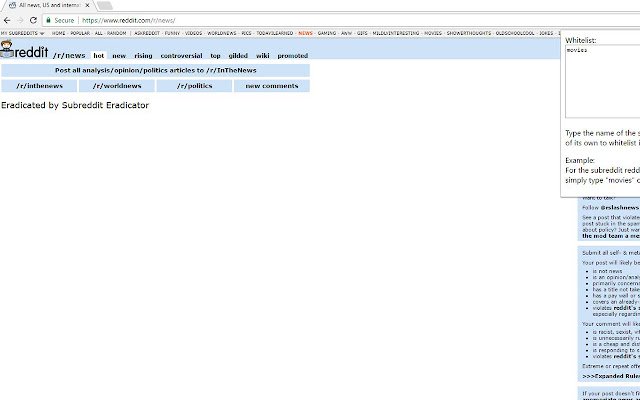The width and height of the screenshot is (640, 400).
Task: Go to HOME in top subreddit bar
Action: [58, 33]
